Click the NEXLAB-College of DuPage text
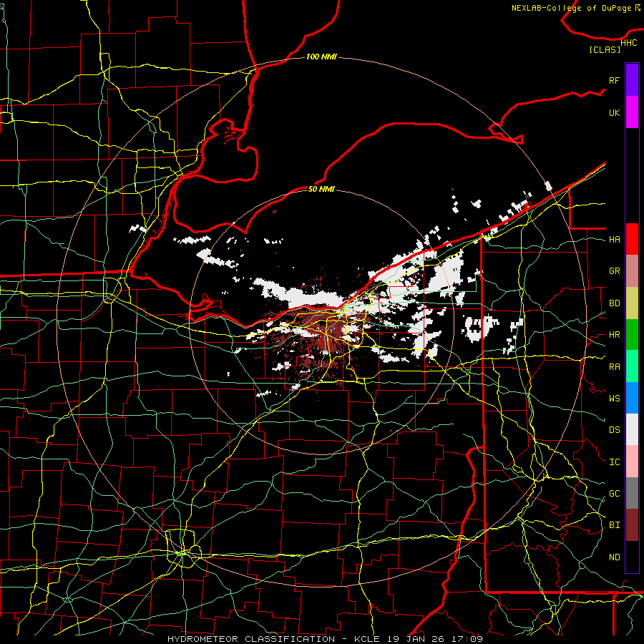 572,8
